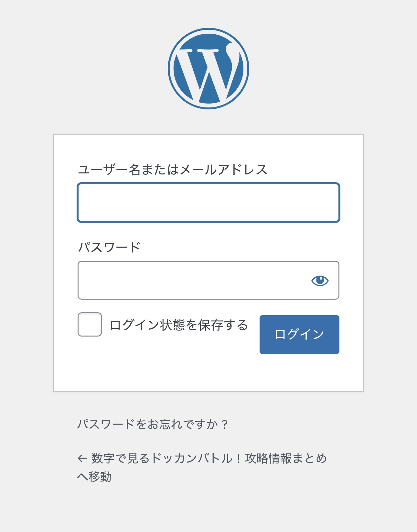Click the ログイン状態を保存する label text
The height and width of the screenshot is (532, 417).
click(x=178, y=325)
